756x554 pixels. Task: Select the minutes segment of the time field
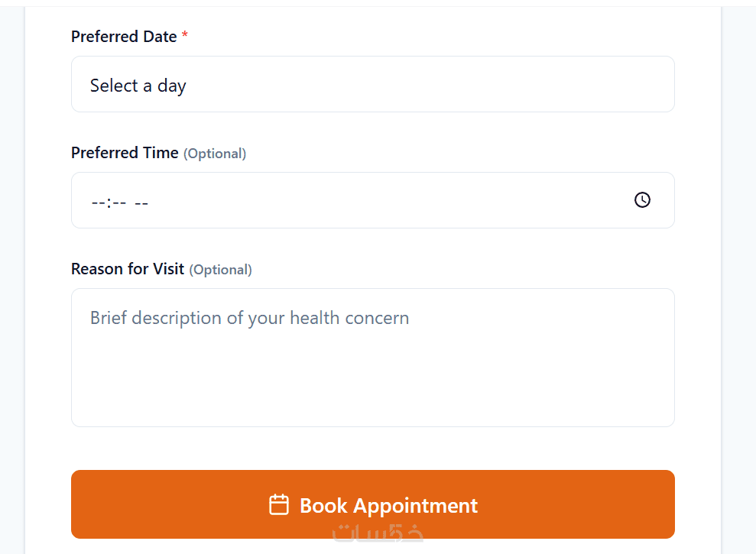[119, 202]
